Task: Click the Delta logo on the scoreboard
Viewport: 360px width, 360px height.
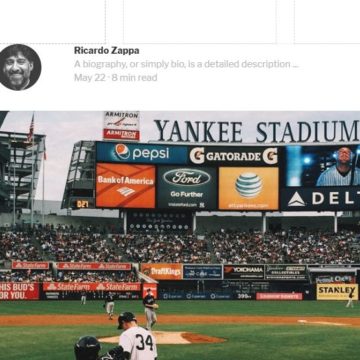Action: coord(320,199)
